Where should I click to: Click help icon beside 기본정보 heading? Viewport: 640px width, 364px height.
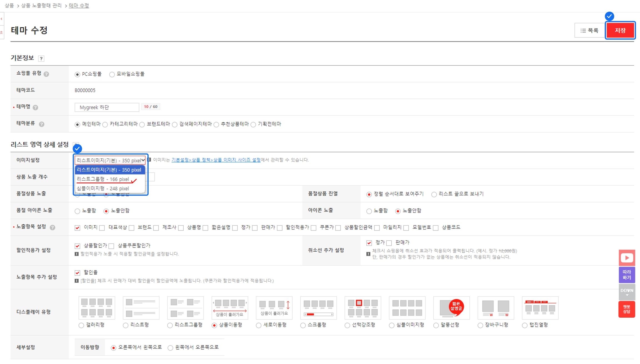tap(41, 59)
